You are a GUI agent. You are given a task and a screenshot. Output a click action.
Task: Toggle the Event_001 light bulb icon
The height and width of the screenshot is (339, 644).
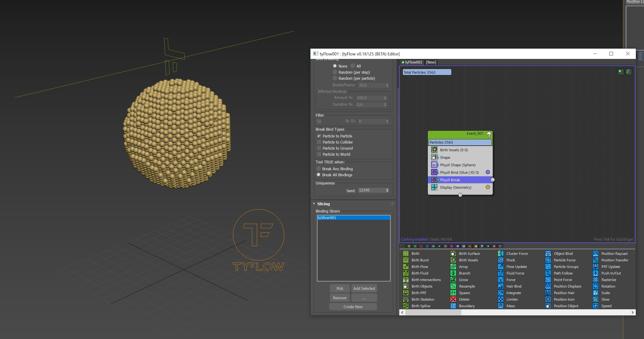489,134
